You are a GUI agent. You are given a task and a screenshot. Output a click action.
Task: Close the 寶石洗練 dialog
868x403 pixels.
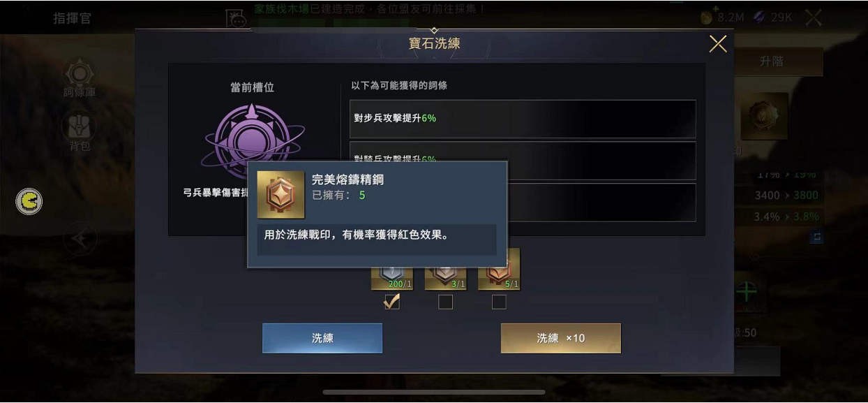tap(718, 44)
